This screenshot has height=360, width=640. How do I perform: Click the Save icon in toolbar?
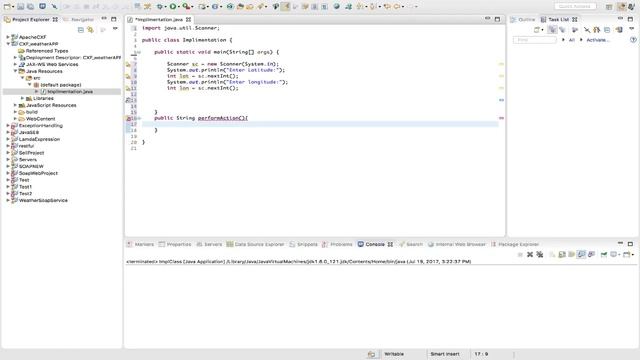coord(20,7)
